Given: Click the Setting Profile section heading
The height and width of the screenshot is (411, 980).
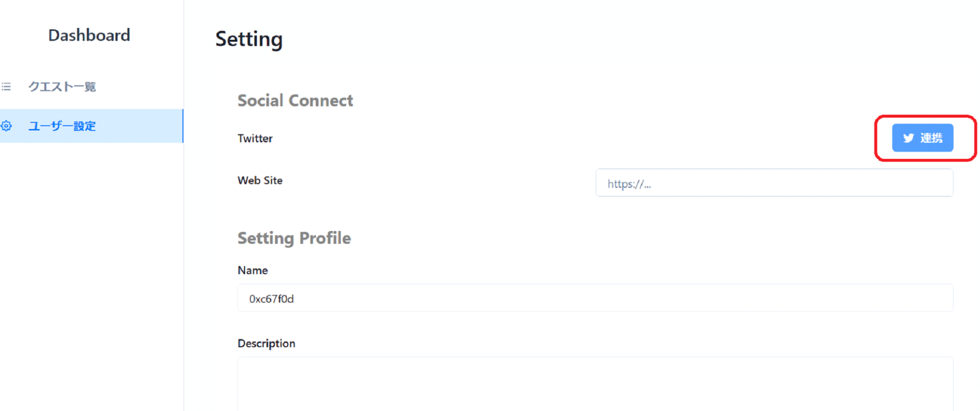Looking at the screenshot, I should click(x=294, y=238).
